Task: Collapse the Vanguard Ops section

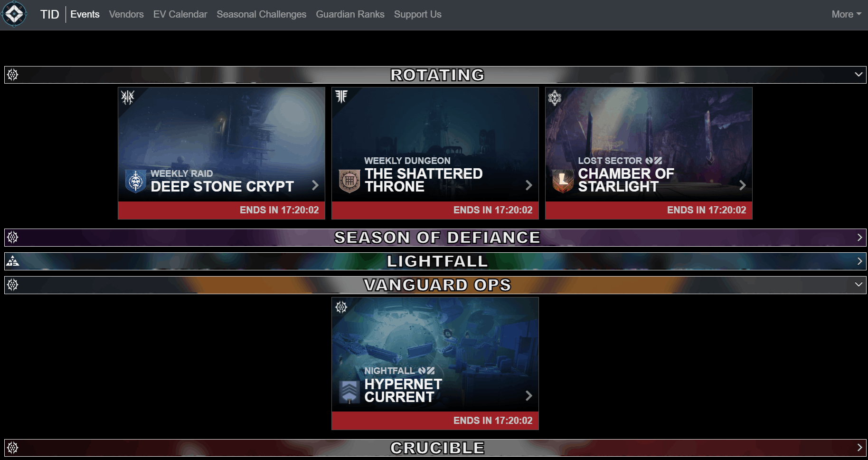Action: (x=859, y=285)
